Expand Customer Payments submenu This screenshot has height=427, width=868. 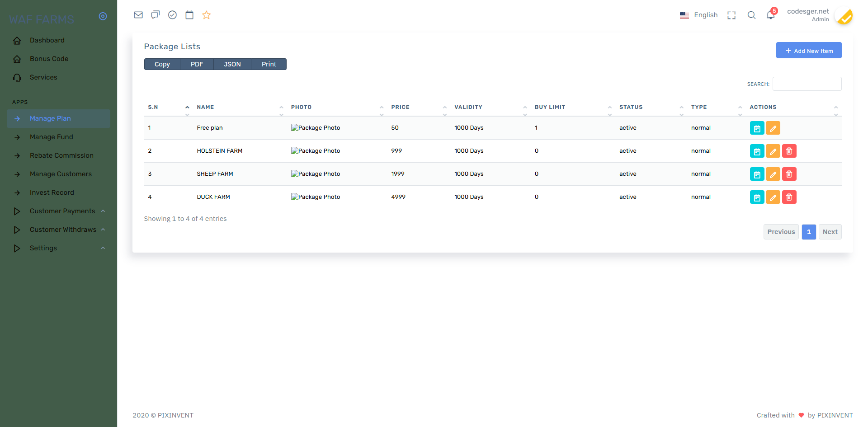[x=58, y=211]
